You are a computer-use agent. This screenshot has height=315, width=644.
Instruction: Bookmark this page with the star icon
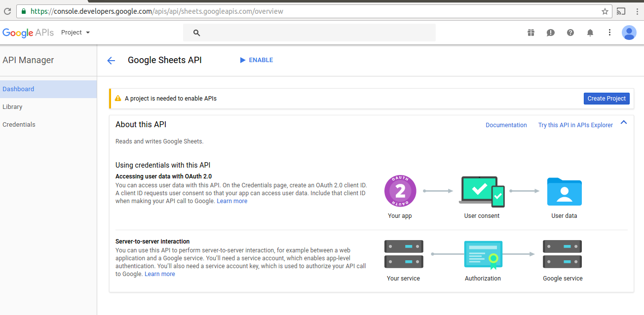[x=605, y=11]
